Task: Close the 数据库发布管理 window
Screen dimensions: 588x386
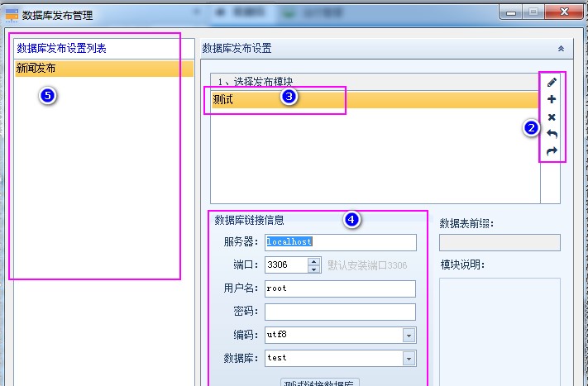Action: click(564, 12)
